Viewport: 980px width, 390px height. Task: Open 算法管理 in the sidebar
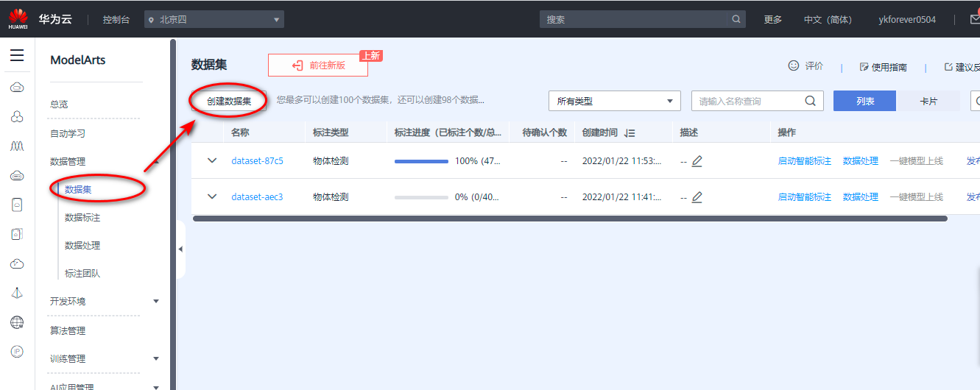click(x=68, y=330)
